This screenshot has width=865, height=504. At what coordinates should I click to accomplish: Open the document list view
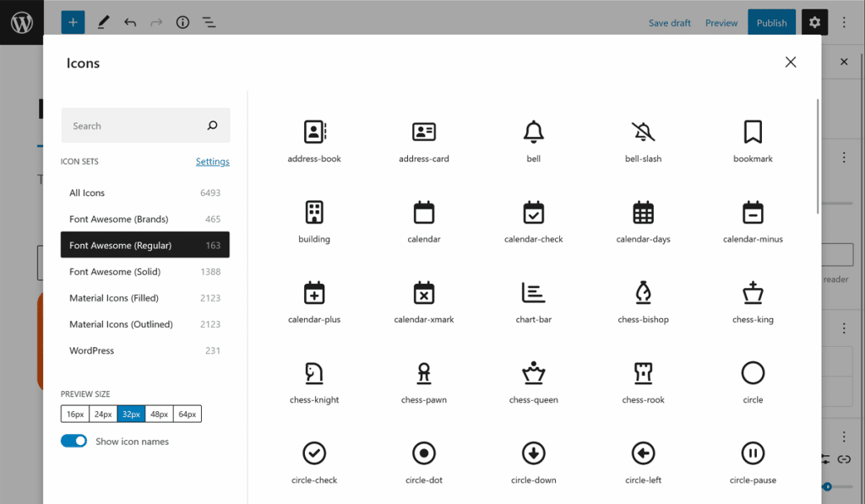click(x=209, y=23)
